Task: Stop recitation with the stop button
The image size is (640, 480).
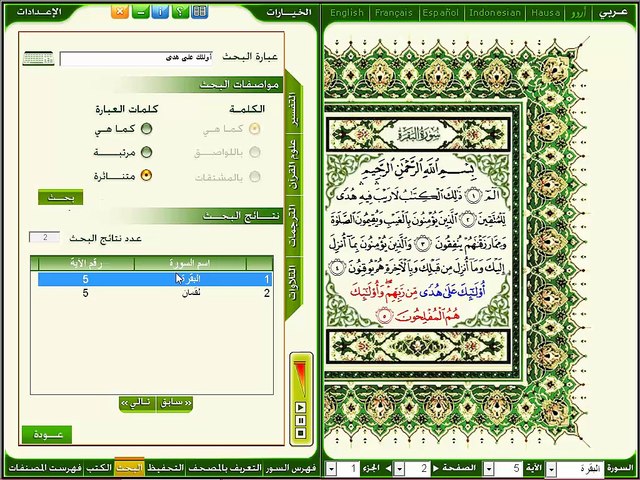Action: (x=300, y=433)
